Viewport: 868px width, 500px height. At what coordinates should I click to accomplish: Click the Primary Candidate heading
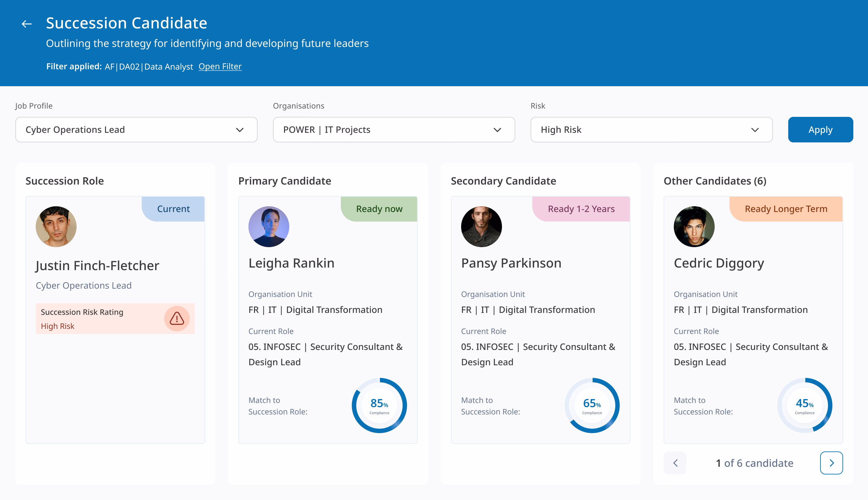pos(285,181)
